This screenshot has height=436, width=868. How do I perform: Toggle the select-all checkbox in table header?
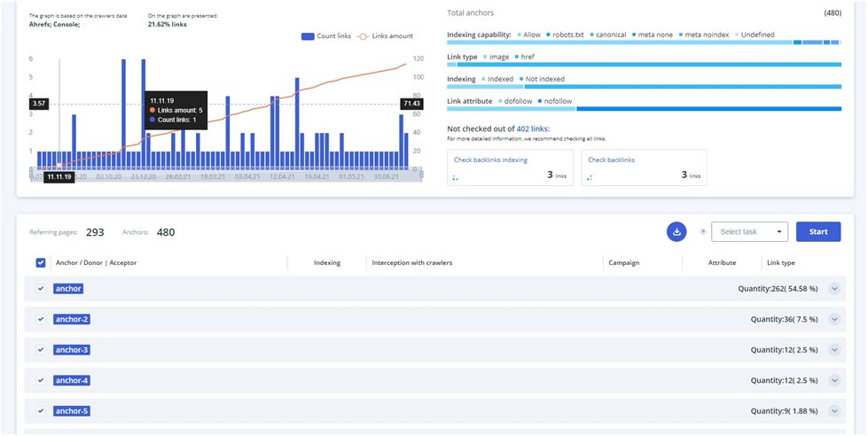[41, 262]
